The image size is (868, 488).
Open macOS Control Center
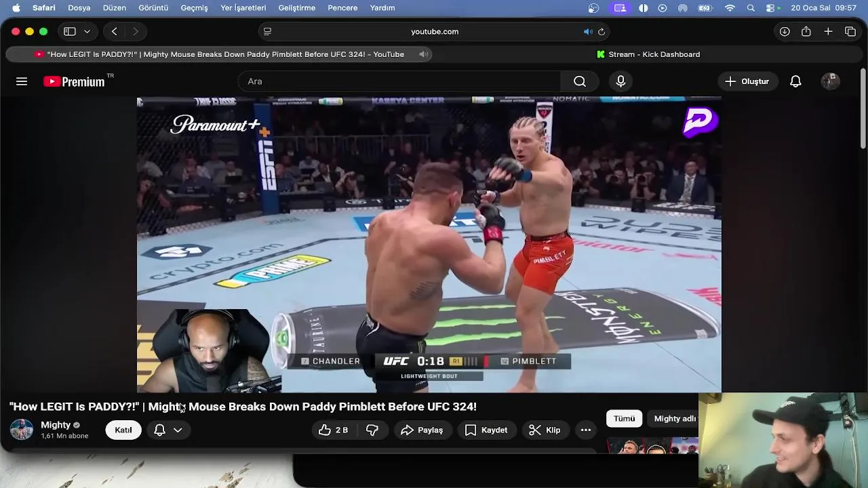(771, 8)
